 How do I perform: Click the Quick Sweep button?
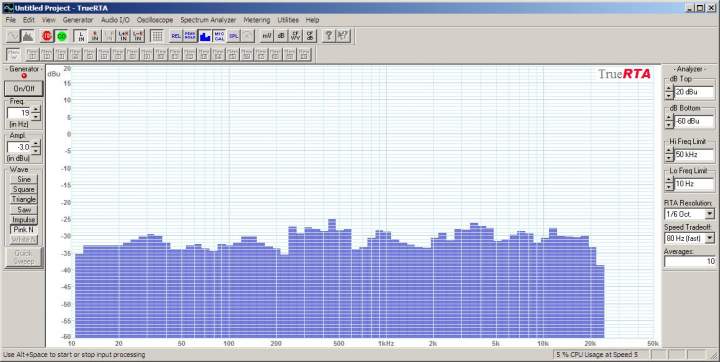tap(24, 257)
